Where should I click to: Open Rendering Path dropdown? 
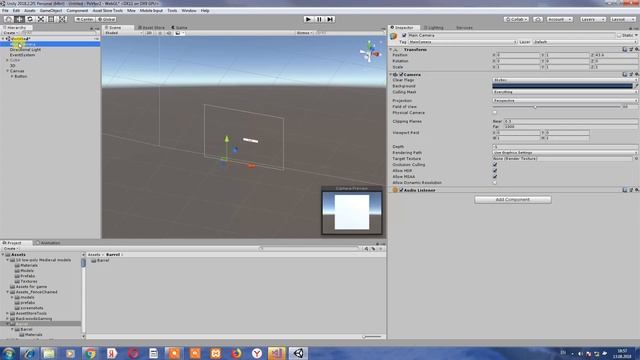click(x=565, y=153)
